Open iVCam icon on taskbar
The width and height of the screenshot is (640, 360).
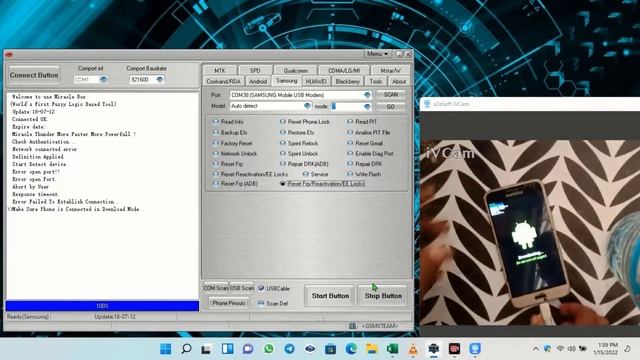(475, 349)
